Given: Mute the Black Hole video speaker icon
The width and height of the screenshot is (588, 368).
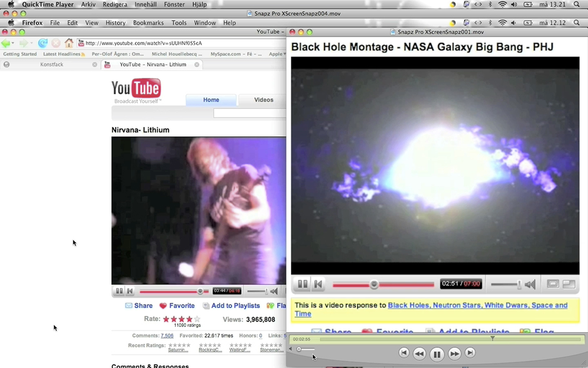Looking at the screenshot, I should click(x=530, y=284).
